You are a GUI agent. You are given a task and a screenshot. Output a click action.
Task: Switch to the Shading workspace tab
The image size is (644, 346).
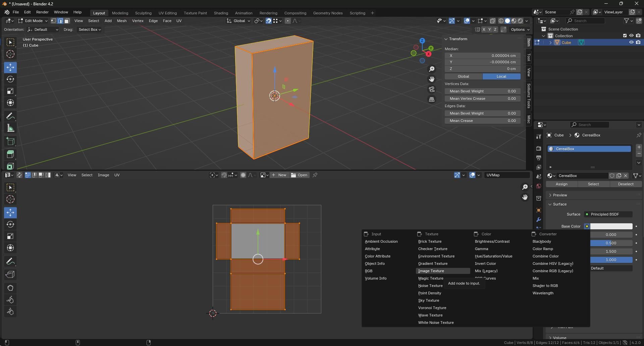[221, 13]
